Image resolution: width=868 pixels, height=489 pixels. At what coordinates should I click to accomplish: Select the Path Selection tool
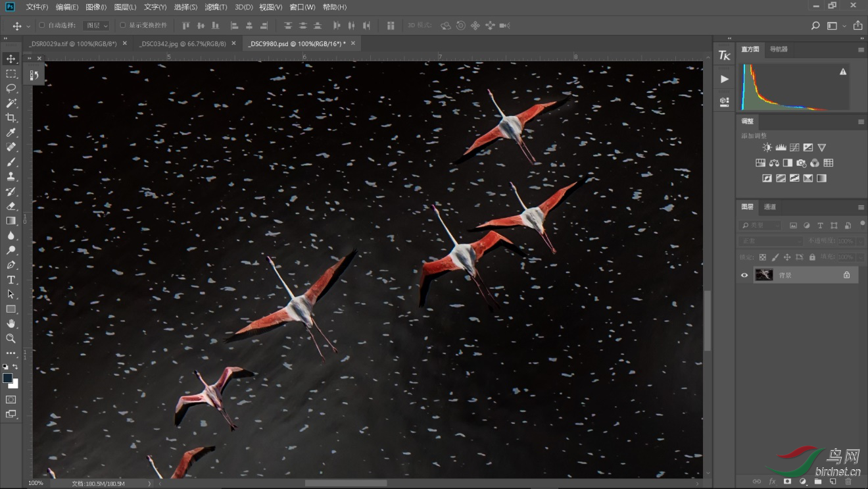11,294
